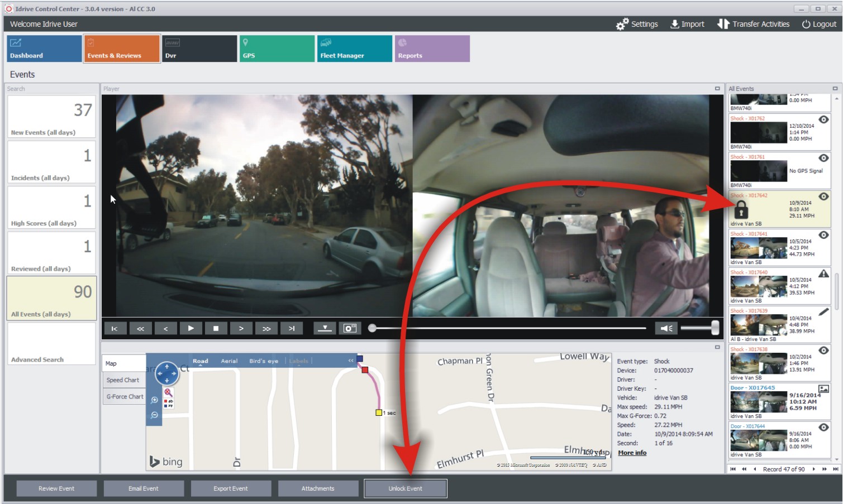843x504 pixels.
Task: Click the video seek slider handle
Action: pyautogui.click(x=372, y=328)
